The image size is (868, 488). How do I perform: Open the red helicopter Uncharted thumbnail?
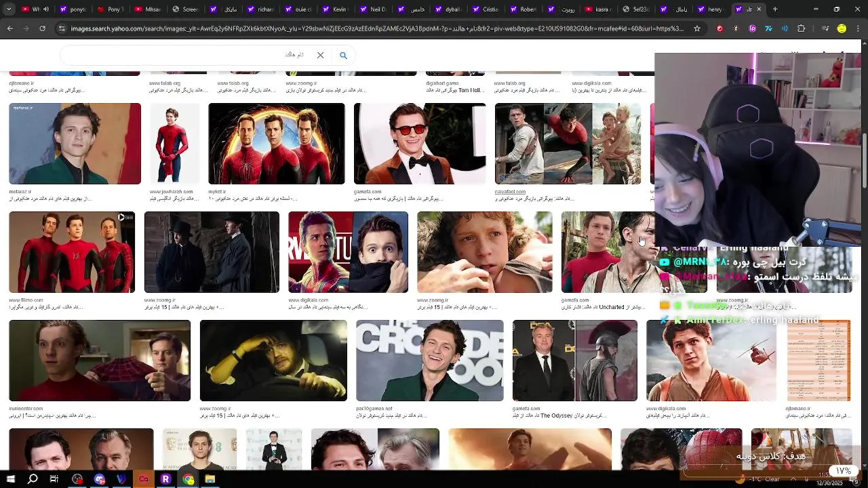(711, 361)
